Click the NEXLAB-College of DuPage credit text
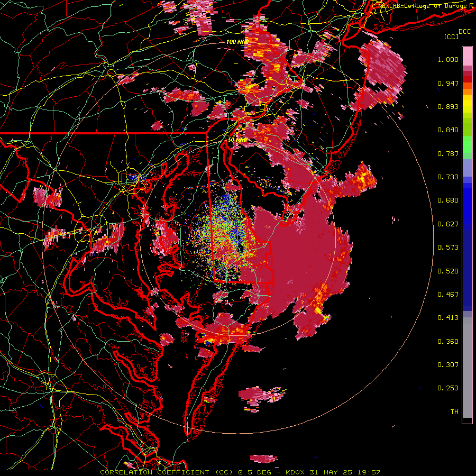Screen dimensions: 476x476 pyautogui.click(x=424, y=6)
